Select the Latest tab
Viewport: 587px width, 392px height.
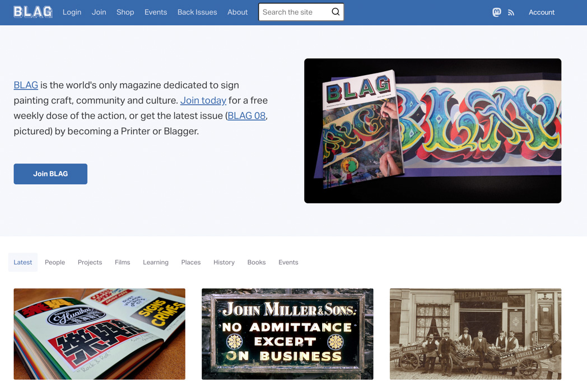pyautogui.click(x=23, y=262)
